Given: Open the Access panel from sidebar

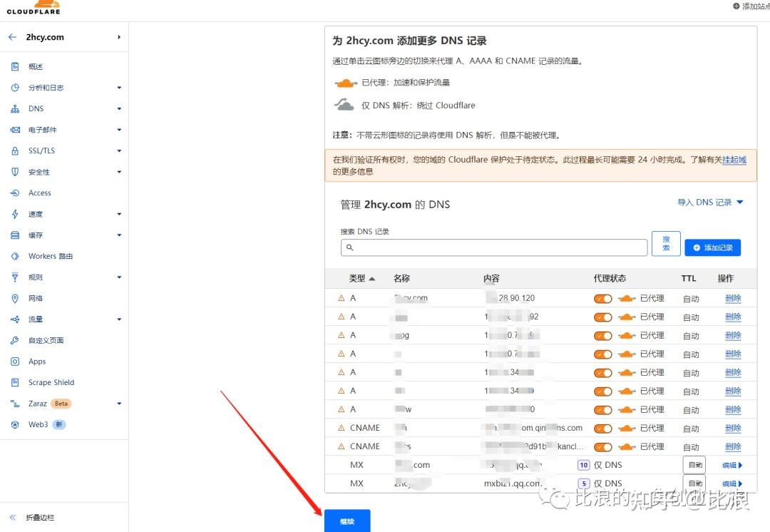Looking at the screenshot, I should click(38, 193).
